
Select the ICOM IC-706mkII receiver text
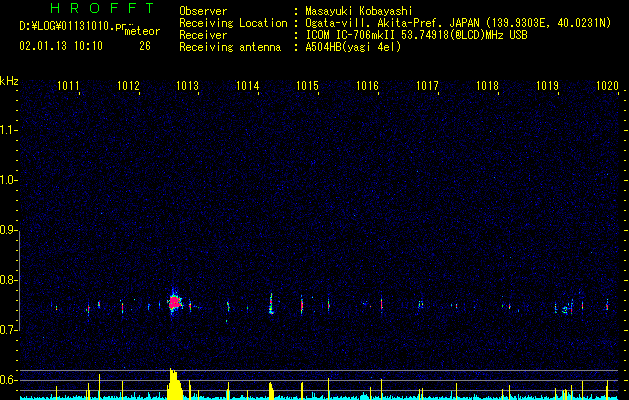coord(350,35)
